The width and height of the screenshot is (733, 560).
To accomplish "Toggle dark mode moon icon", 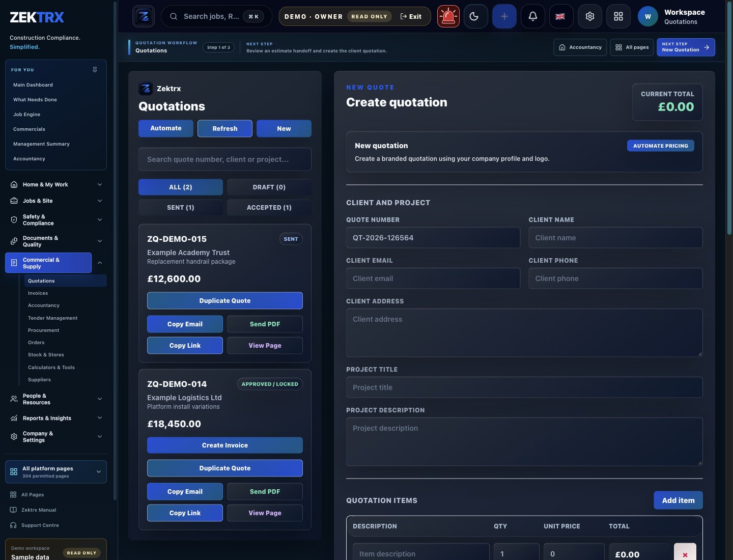I will tap(475, 16).
